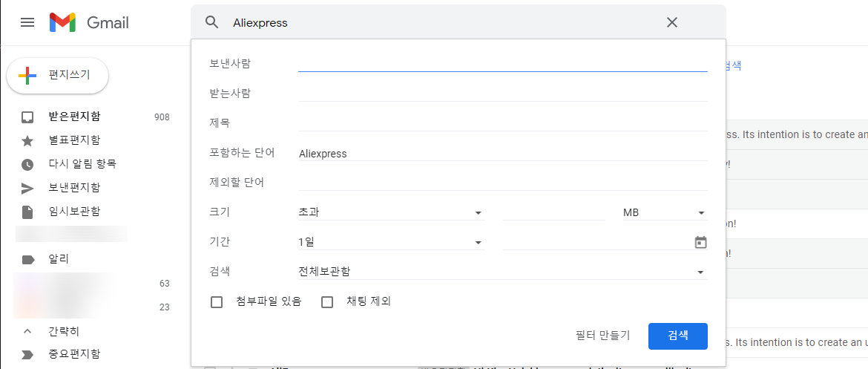Click the clock icon beside 다시 알림 항목
This screenshot has height=369, width=868.
(x=27, y=165)
